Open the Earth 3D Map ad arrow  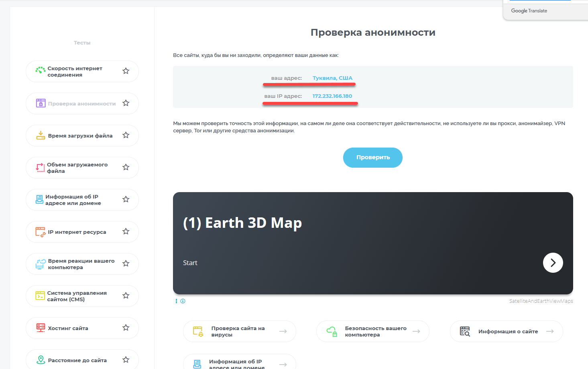tap(553, 263)
